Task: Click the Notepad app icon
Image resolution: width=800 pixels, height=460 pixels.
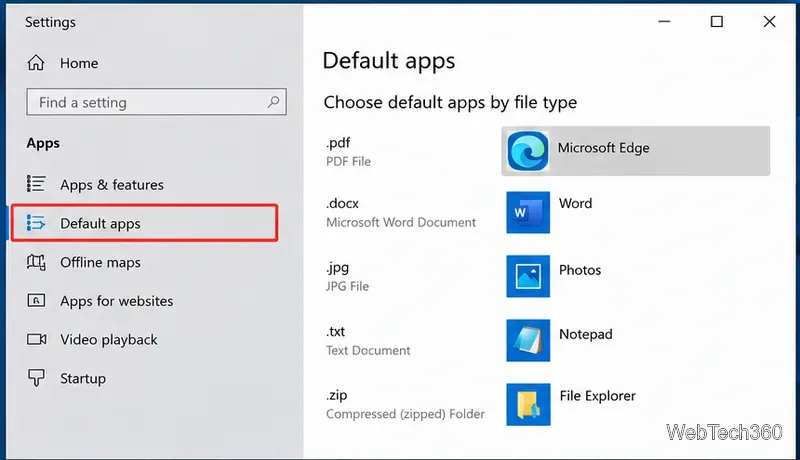Action: [x=528, y=340]
